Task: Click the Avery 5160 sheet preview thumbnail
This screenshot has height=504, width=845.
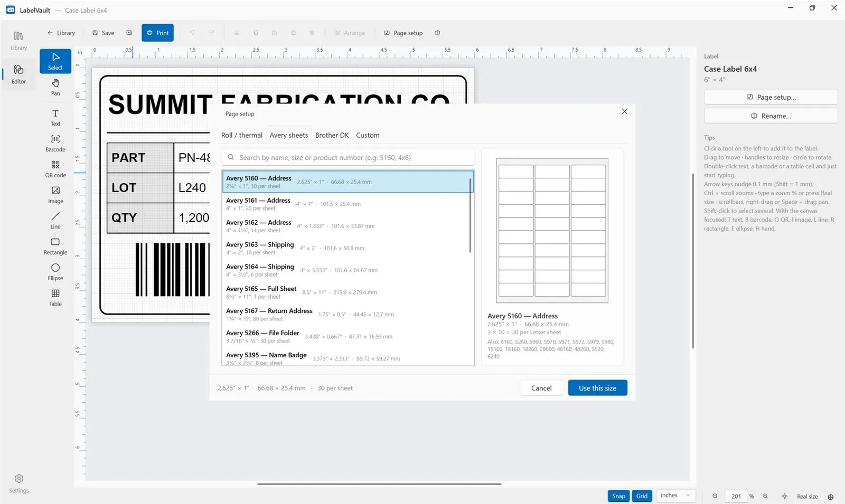Action: (x=552, y=230)
